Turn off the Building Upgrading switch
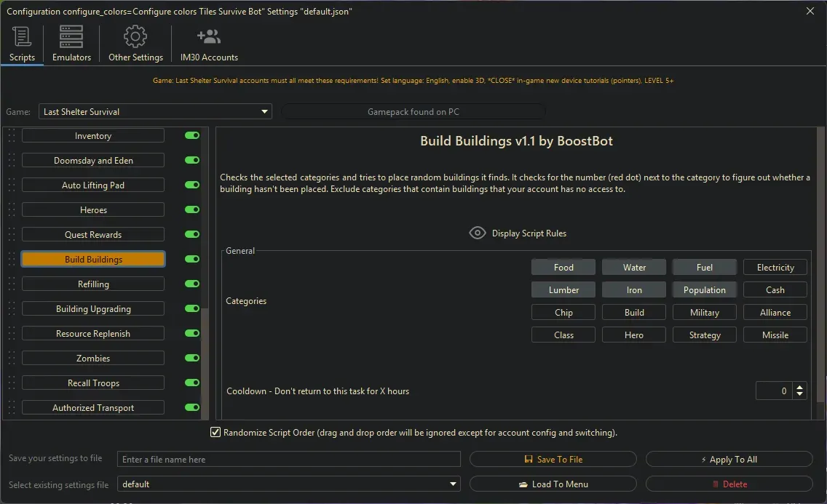This screenshot has height=504, width=827. 192,308
